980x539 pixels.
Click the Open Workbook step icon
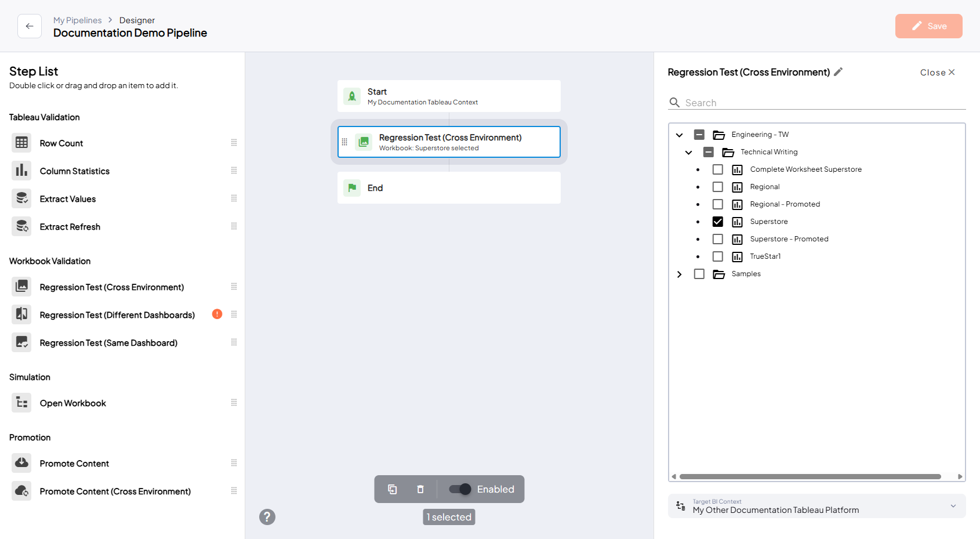pos(21,403)
